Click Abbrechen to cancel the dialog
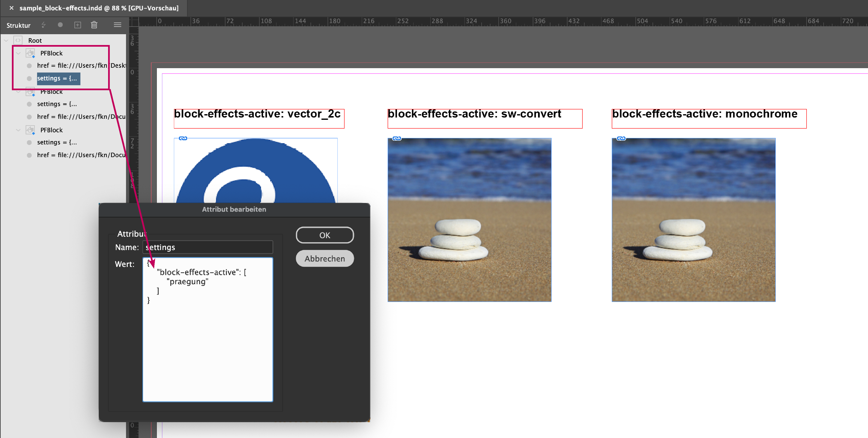Screen dimensions: 868x438 click(325, 259)
